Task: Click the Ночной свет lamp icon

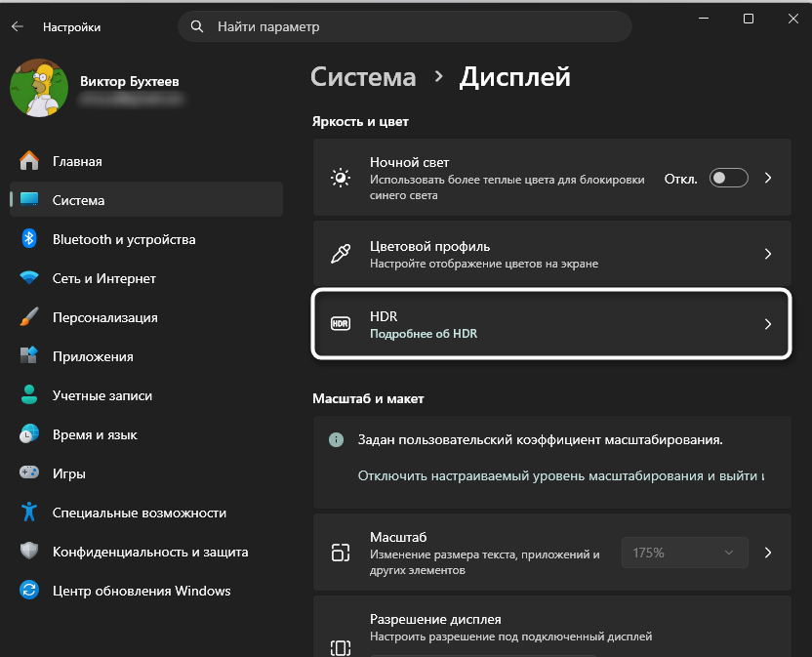Action: point(340,178)
